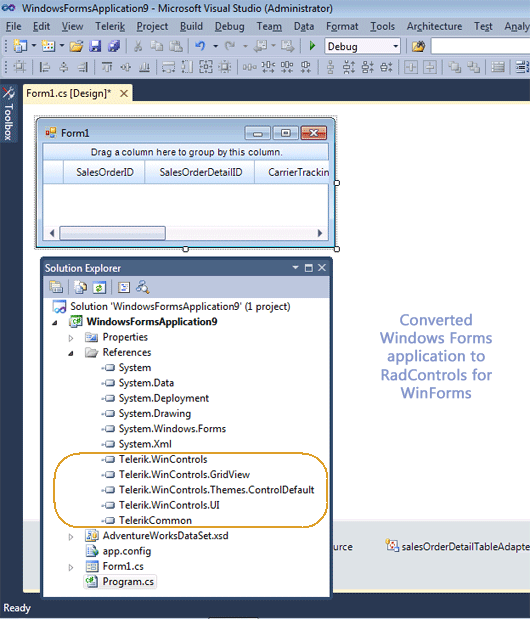Click the Add New Item toolbar icon
The image size is (530, 619).
click(x=49, y=46)
